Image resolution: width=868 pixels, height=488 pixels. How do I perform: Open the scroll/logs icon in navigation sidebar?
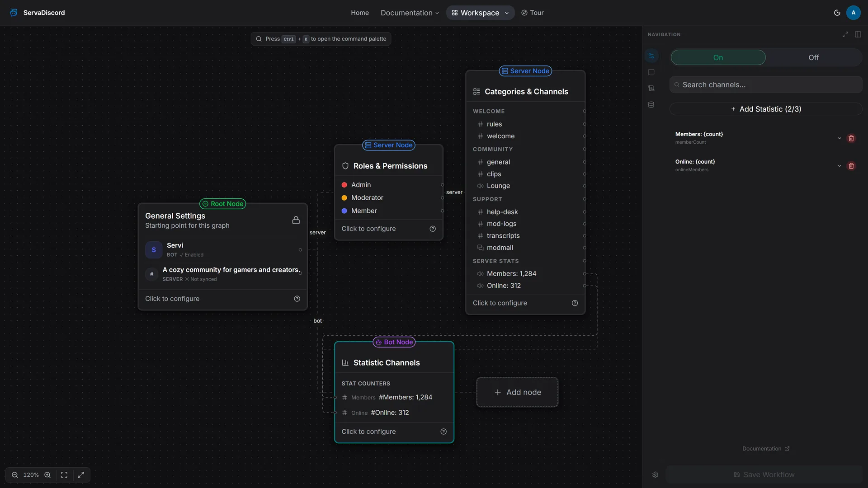pyautogui.click(x=651, y=89)
